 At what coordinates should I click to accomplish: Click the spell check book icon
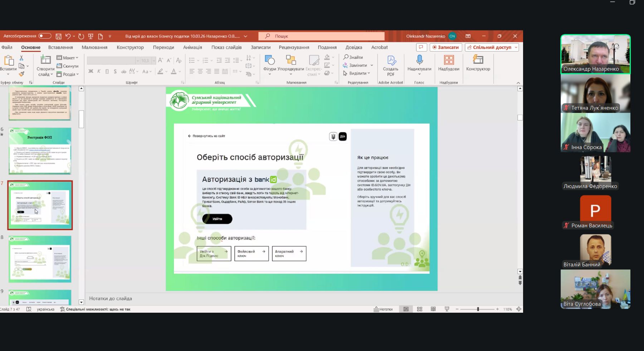[x=29, y=309]
